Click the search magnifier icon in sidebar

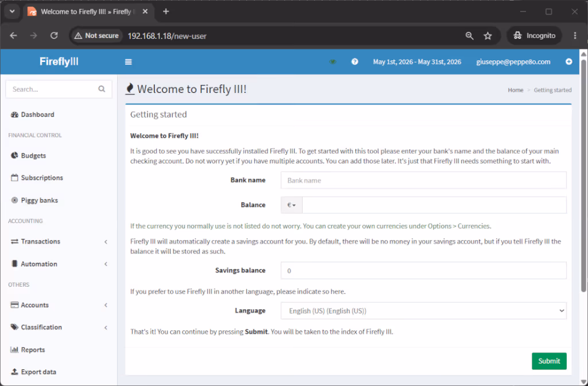102,89
